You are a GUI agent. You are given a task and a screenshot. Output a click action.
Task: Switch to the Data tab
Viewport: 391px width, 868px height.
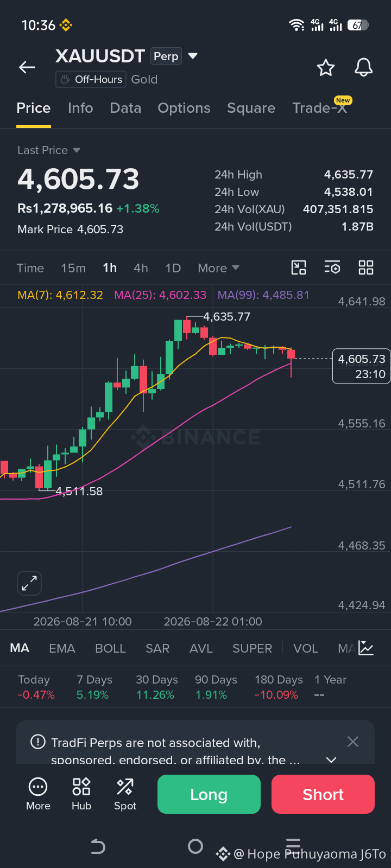[x=125, y=108]
